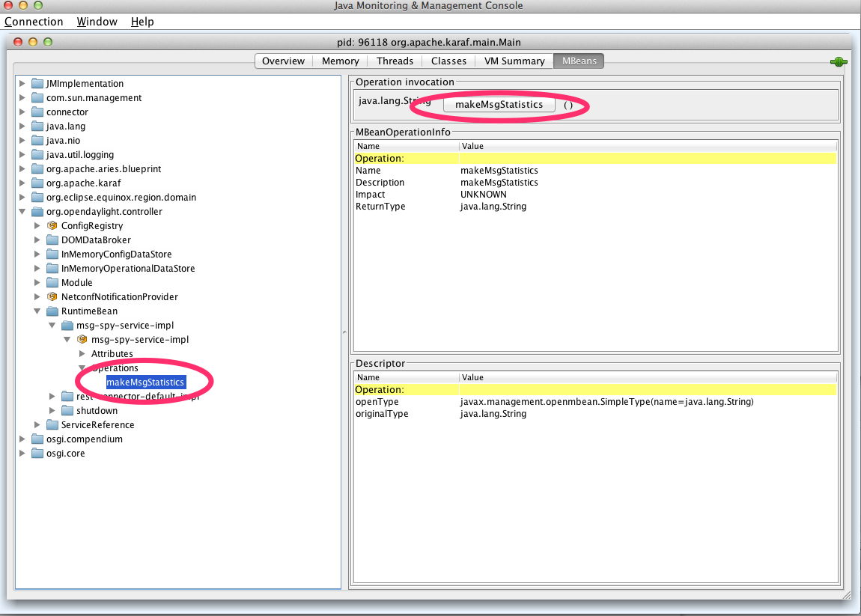Screen dimensions: 861x616
Task: Click the Name column header in MBeanOperationInfo
Action: coord(407,146)
